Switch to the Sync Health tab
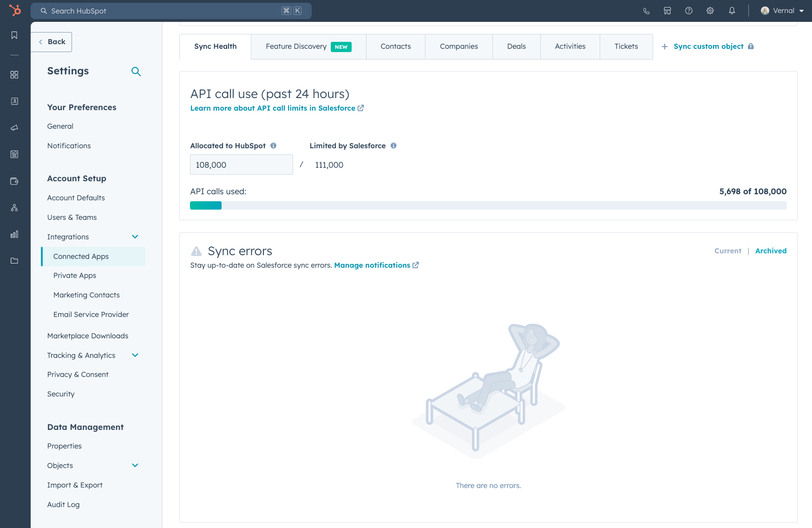 (216, 46)
